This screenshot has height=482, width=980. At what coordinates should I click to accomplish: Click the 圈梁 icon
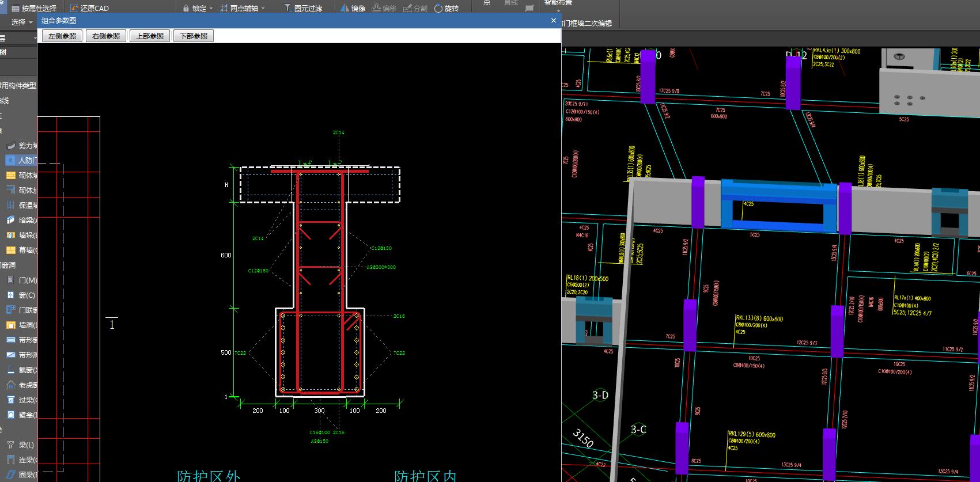[10, 475]
